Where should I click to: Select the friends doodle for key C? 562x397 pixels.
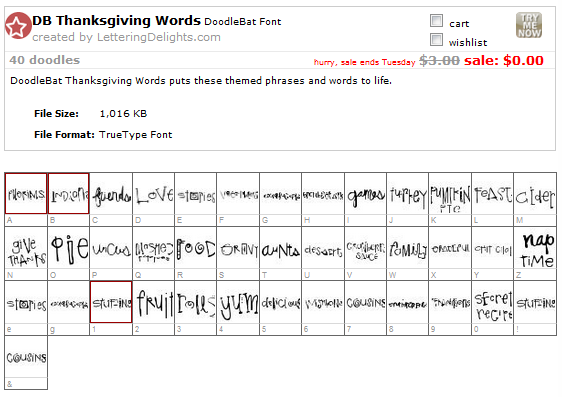point(111,193)
